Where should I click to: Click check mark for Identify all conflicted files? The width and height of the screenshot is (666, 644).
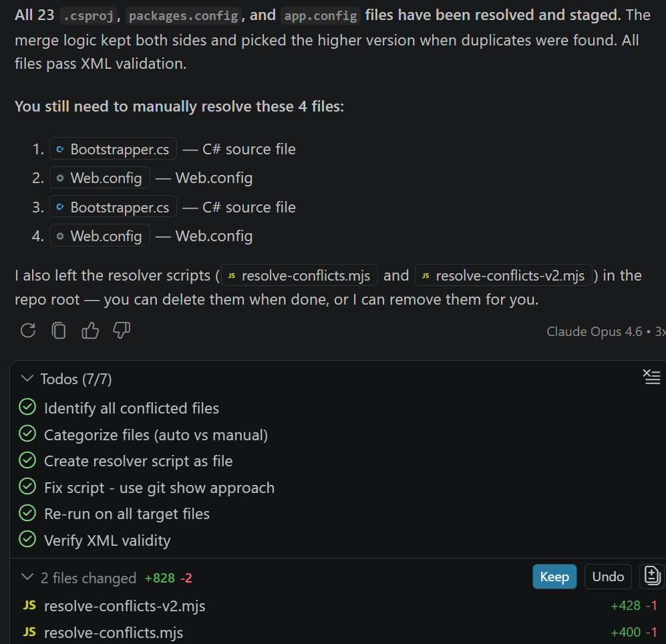(27, 408)
